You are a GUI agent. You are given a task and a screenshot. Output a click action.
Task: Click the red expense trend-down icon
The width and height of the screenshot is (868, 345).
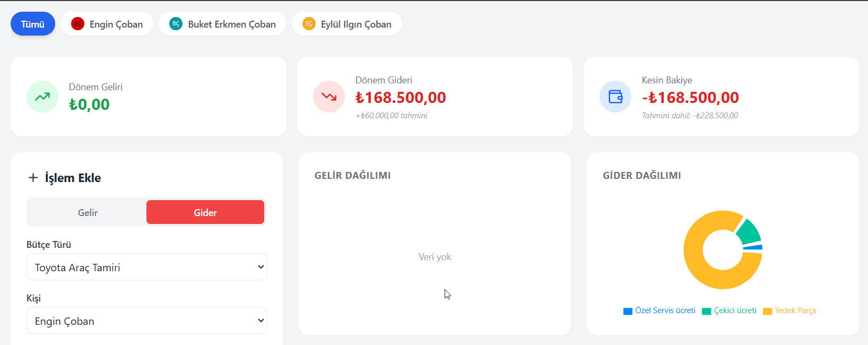click(329, 97)
